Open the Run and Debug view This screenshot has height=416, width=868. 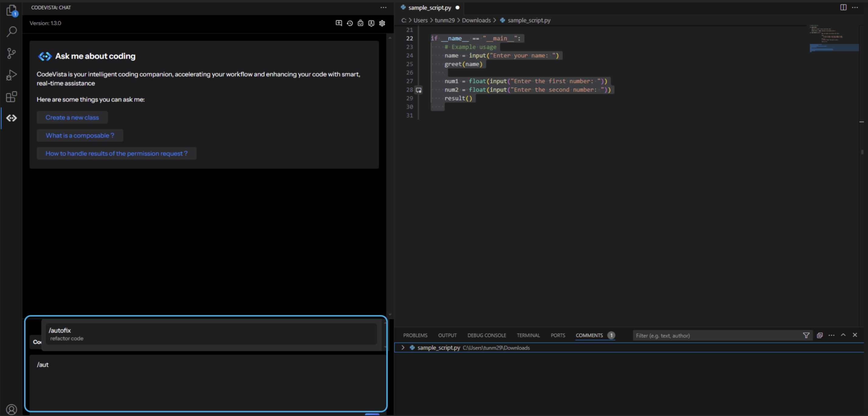coord(12,75)
